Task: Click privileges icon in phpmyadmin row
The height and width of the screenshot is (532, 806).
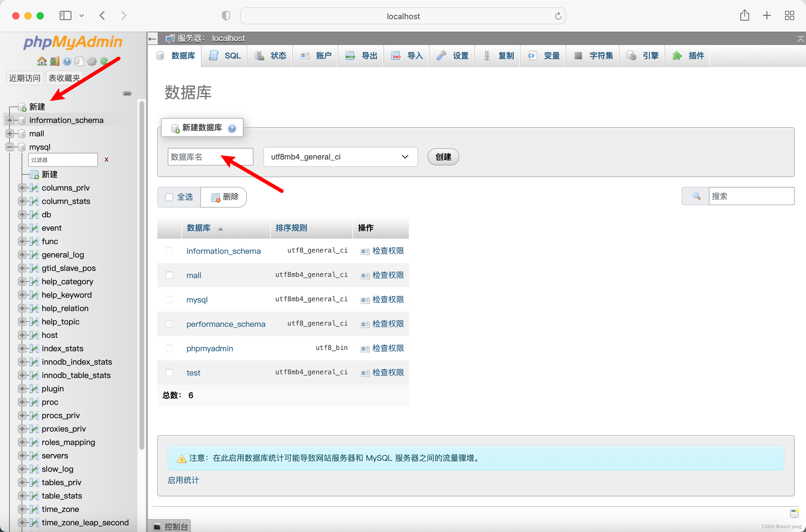Action: pos(365,349)
